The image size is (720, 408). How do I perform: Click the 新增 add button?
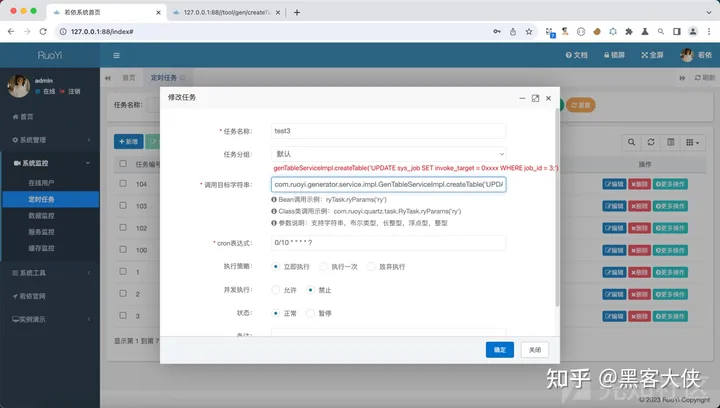[129, 141]
